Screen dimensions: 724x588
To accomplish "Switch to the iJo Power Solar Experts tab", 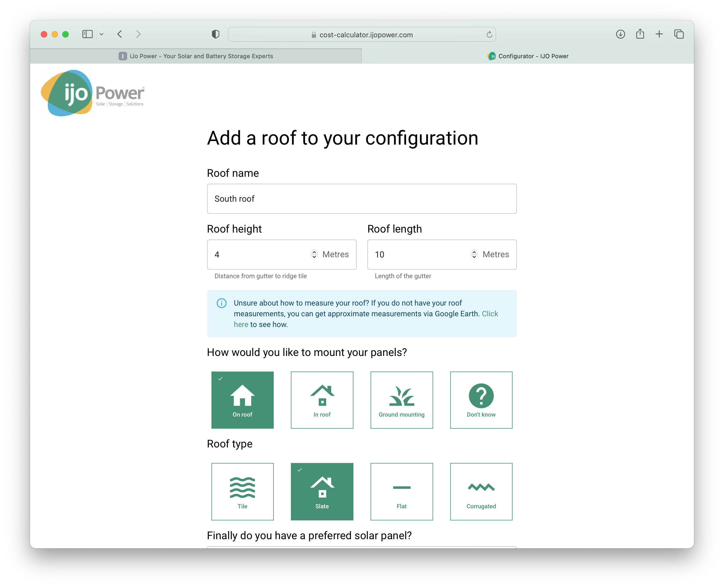I will 196,56.
